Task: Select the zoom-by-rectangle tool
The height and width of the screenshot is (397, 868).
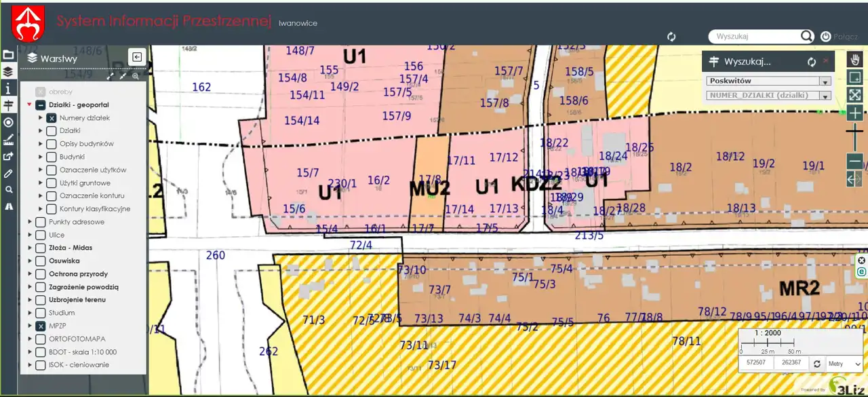Action: tap(854, 77)
